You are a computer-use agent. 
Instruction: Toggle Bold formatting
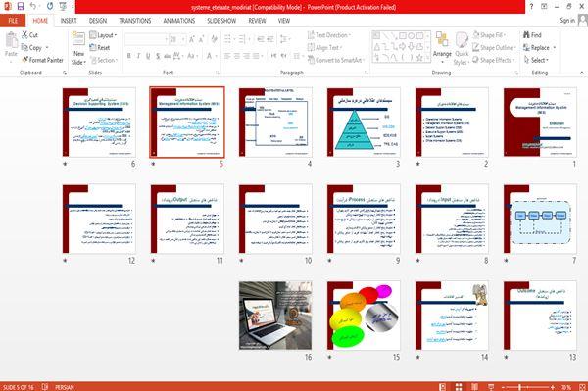click(129, 56)
